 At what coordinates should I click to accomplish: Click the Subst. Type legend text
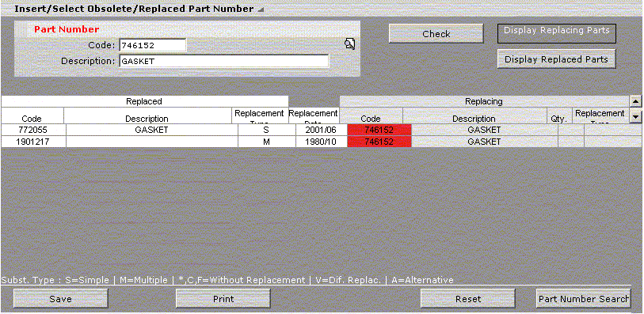point(227,281)
